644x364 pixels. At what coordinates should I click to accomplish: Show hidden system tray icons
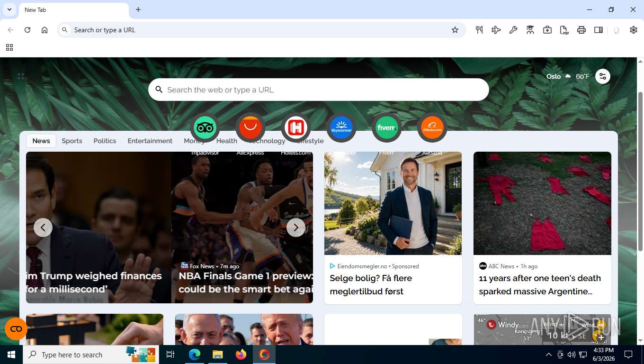point(549,355)
